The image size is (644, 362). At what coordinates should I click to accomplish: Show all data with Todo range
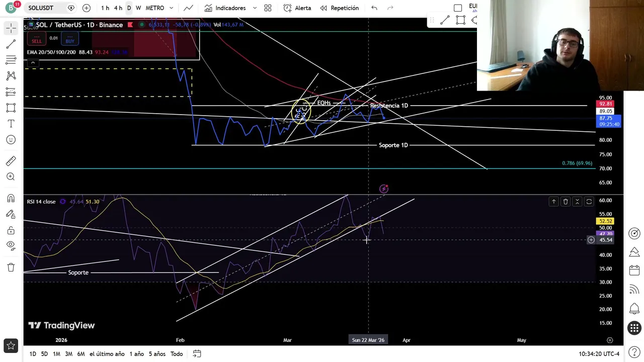click(177, 354)
